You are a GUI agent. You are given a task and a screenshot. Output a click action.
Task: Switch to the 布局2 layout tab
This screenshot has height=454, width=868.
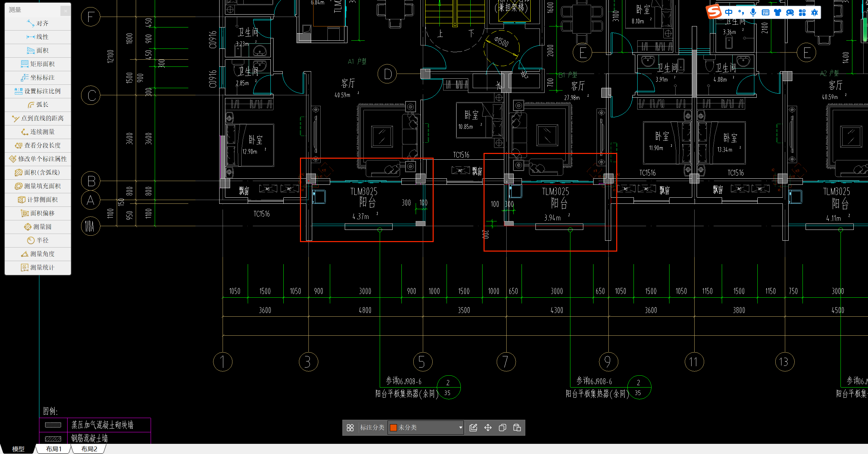tap(89, 449)
